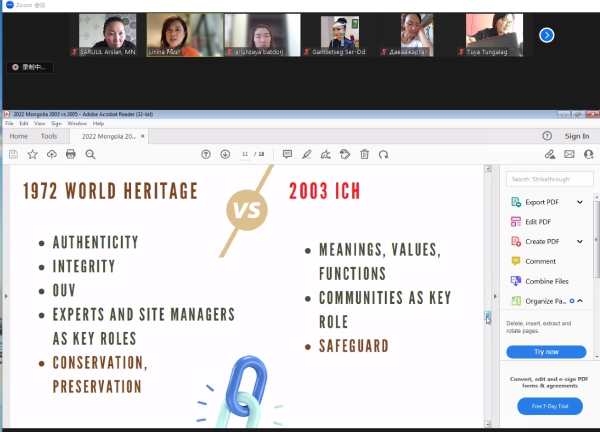This screenshot has width=600, height=432.
Task: Click the Delete trash icon
Action: [365, 154]
